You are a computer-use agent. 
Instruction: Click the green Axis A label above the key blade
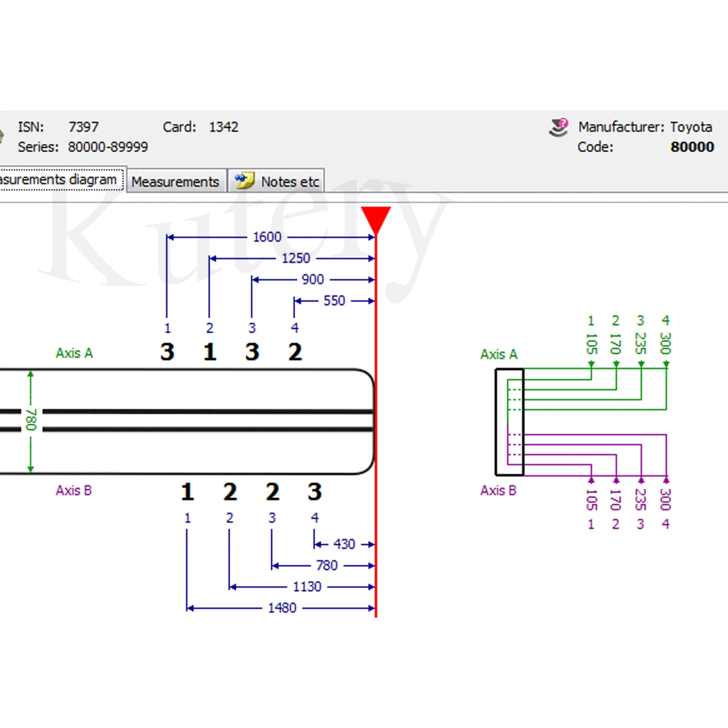[74, 353]
